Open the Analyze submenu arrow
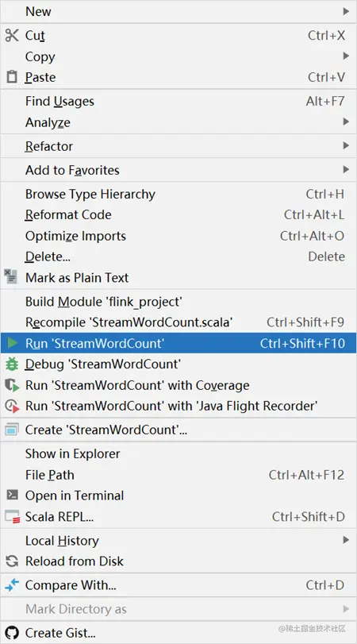 click(x=346, y=121)
